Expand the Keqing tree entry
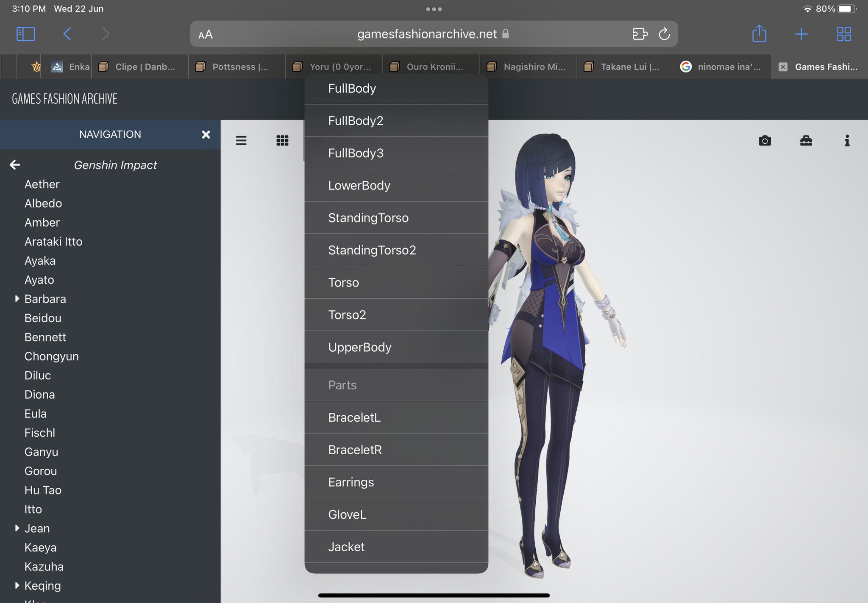Viewport: 868px width, 603px height. coord(17,585)
